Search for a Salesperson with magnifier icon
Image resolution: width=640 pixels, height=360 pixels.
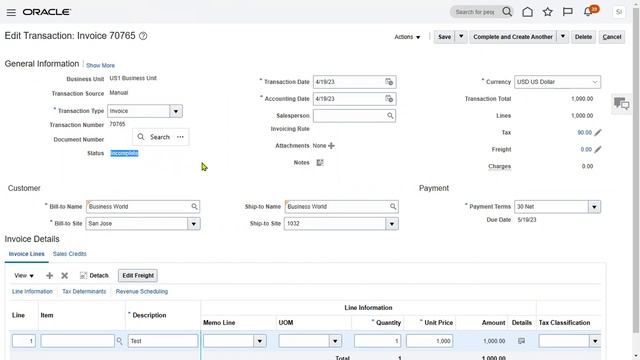[x=390, y=116]
